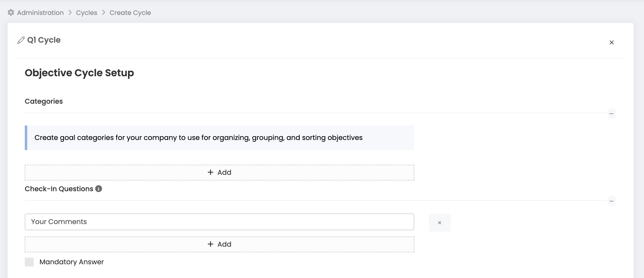Go to Administration breadcrumb
This screenshot has width=644, height=278.
click(40, 13)
